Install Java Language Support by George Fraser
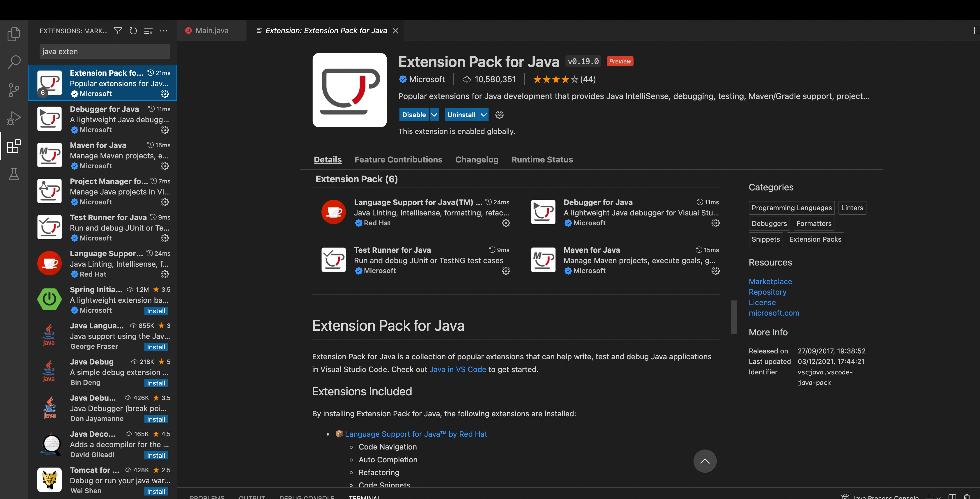 click(156, 347)
